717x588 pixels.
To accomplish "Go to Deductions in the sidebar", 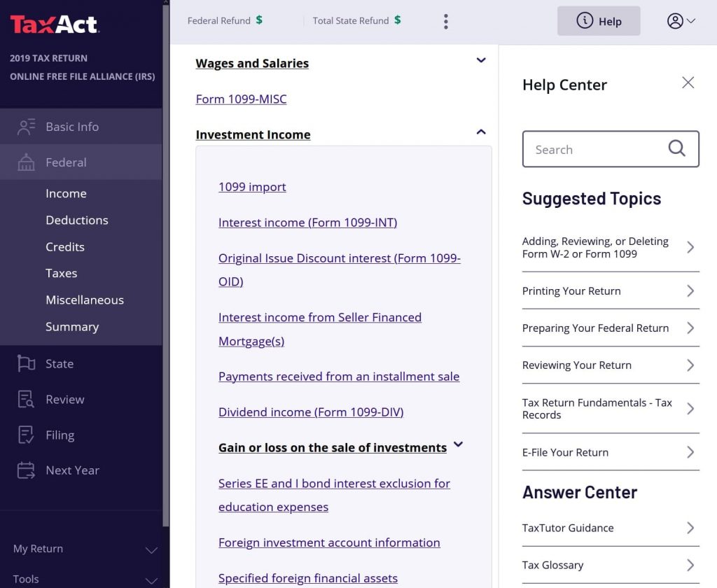I will coord(77,220).
